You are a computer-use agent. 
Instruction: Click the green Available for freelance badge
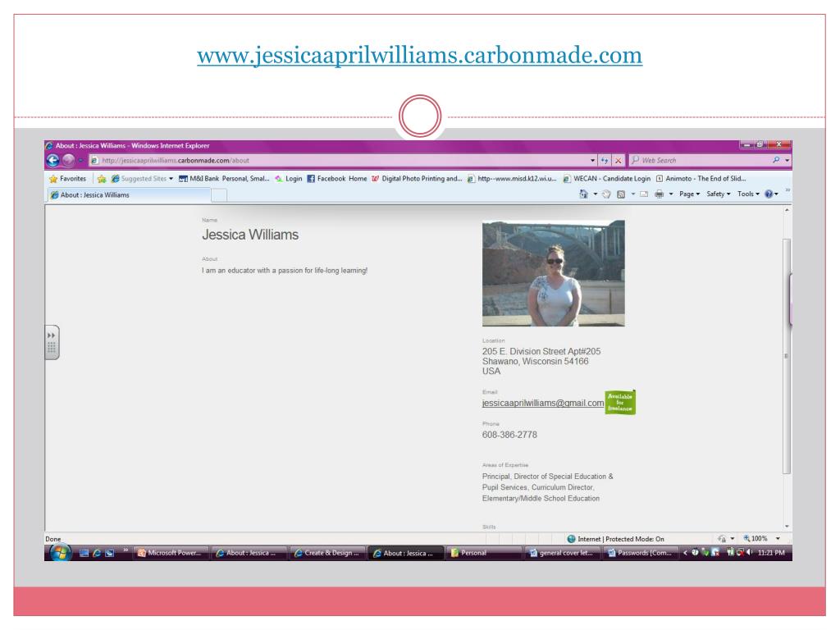coord(620,402)
